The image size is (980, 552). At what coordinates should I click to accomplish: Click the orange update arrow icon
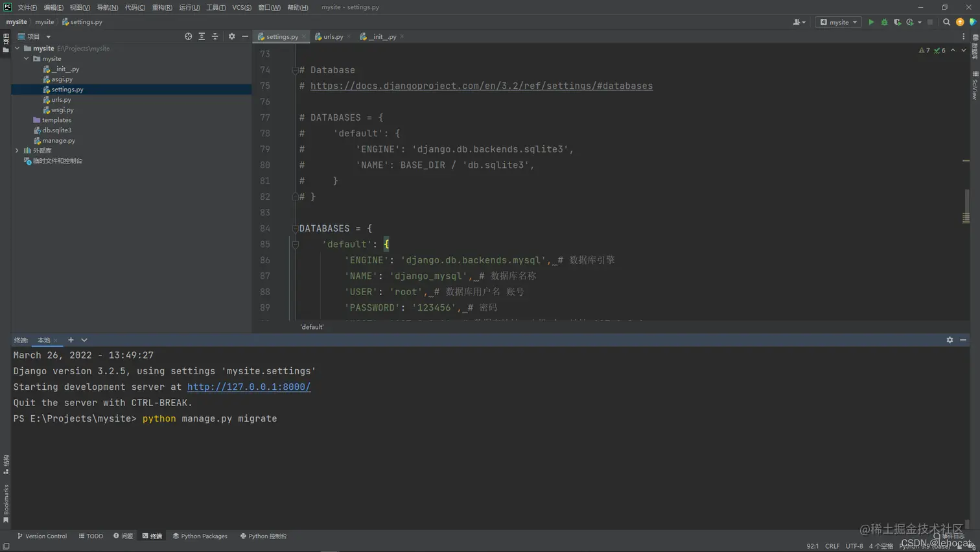pos(960,22)
